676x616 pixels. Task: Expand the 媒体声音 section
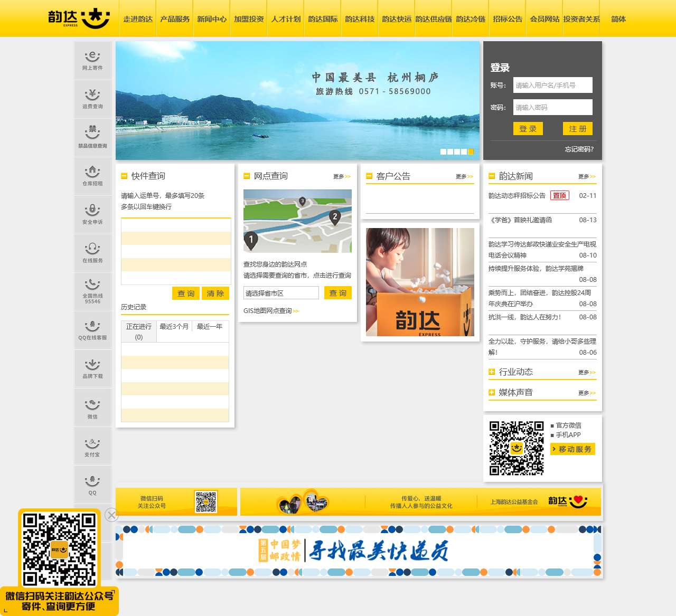coord(492,393)
